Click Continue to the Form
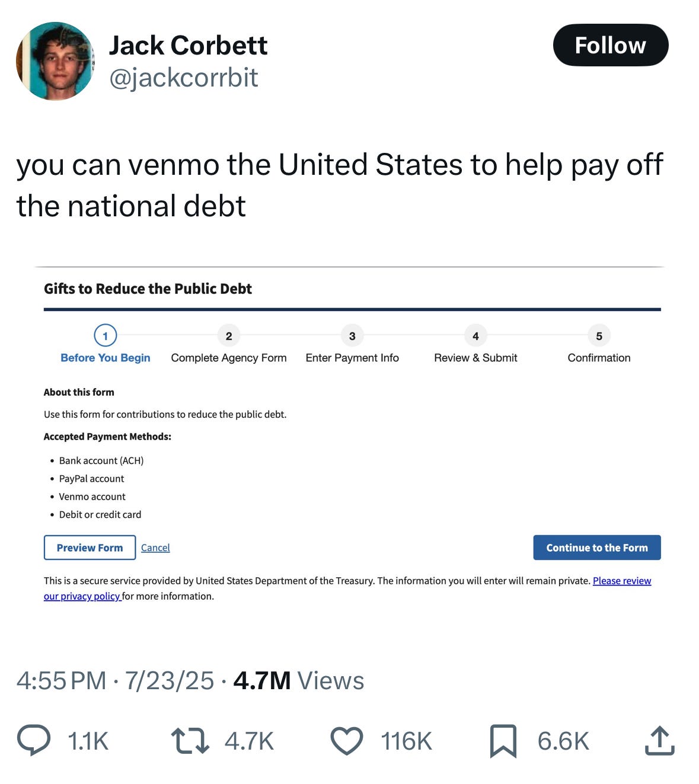This screenshot has height=784, width=699. pyautogui.click(x=597, y=548)
